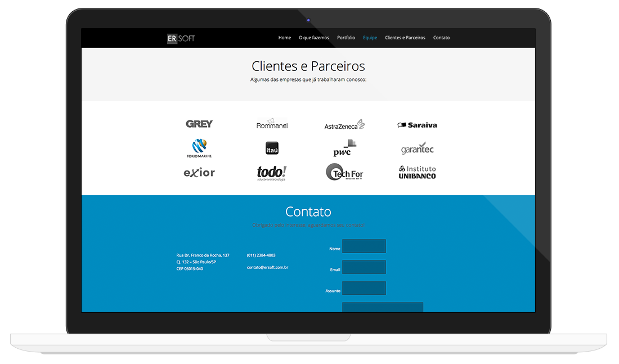Focus the Assunto input field
Viewport: 619px width, 364px height.
click(x=364, y=288)
